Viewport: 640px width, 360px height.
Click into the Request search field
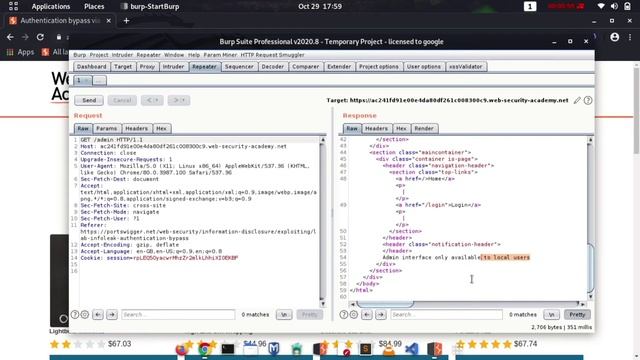[x=178, y=315]
